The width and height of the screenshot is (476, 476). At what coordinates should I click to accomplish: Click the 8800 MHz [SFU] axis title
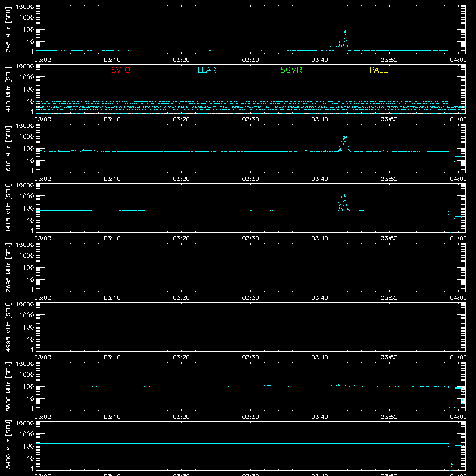click(8, 387)
